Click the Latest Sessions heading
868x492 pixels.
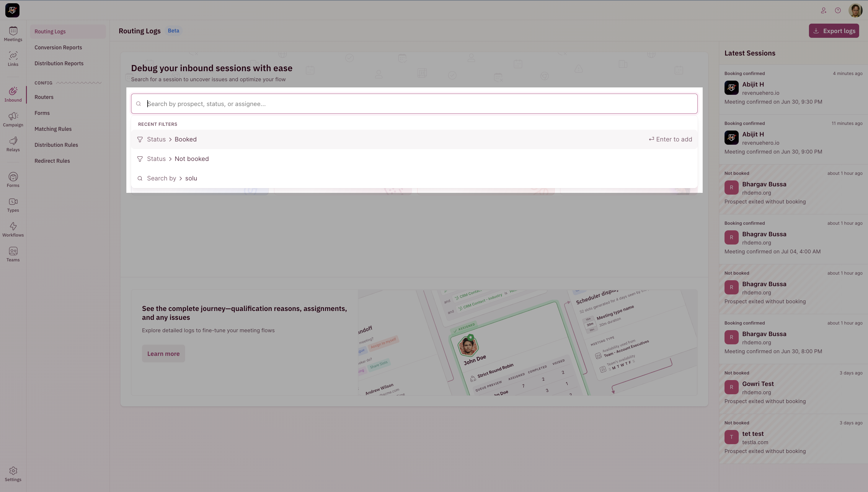pyautogui.click(x=750, y=53)
